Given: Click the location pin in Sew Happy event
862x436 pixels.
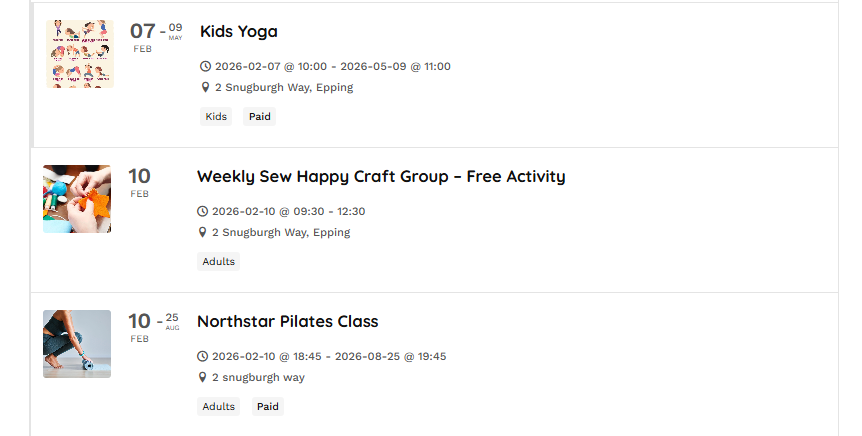Looking at the screenshot, I should coord(203,232).
